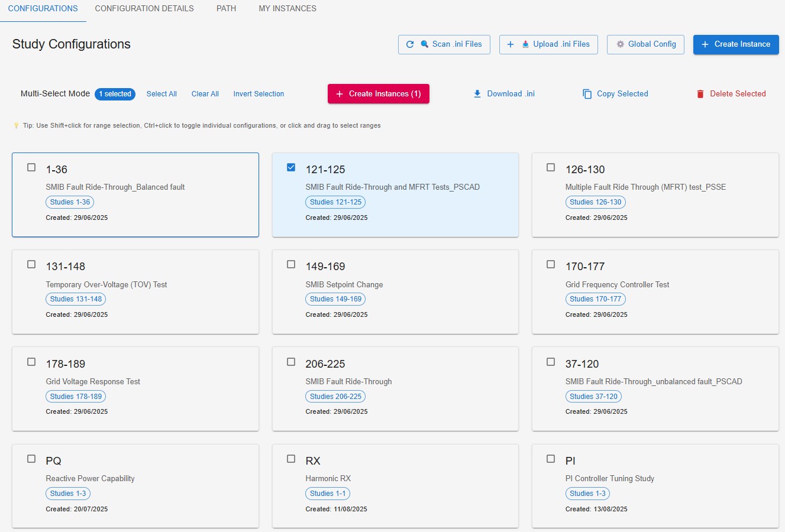Viewport: 785px width, 532px height.
Task: Click the plus icon in Create Instance
Action: (x=705, y=44)
